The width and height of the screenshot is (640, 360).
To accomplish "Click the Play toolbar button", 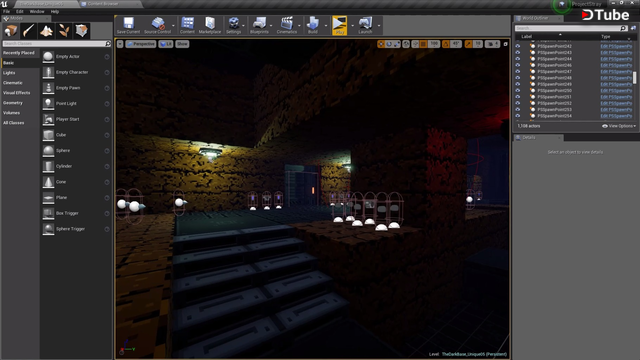I will 340,25.
